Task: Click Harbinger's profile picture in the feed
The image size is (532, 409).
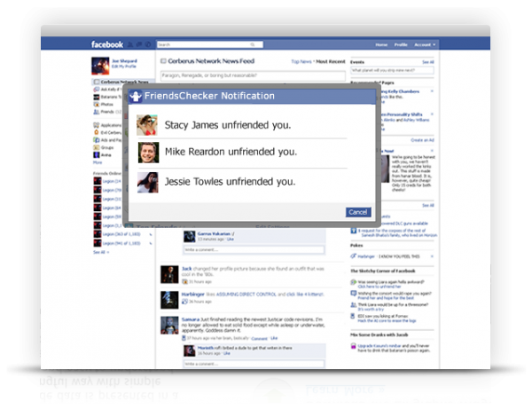Action: click(x=169, y=300)
